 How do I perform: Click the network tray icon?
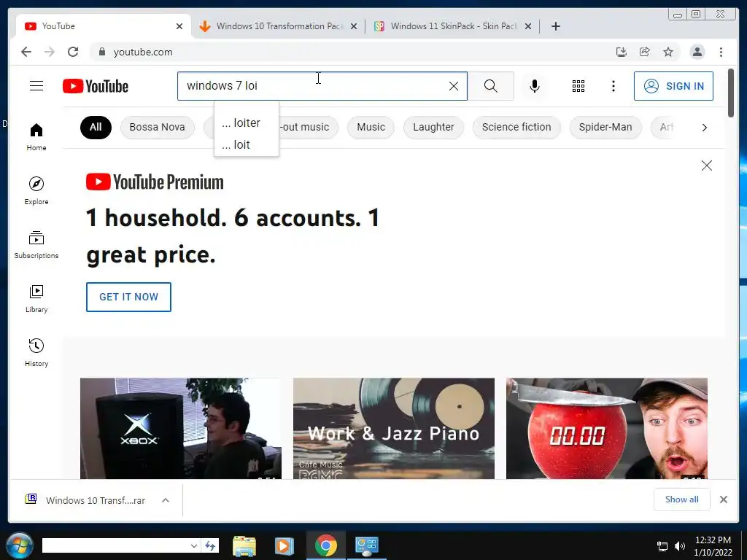pos(662,546)
